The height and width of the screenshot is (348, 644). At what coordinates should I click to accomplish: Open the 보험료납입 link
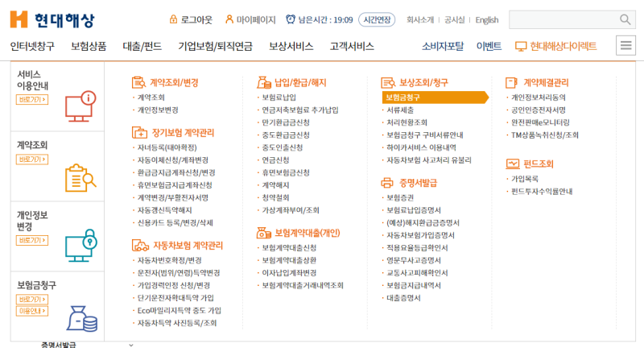click(279, 97)
